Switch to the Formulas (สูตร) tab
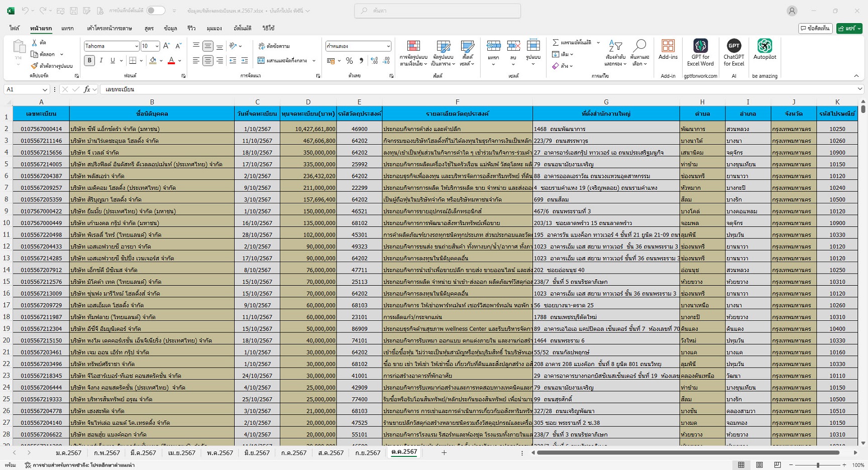Image resolution: width=868 pixels, height=470 pixels. click(149, 29)
